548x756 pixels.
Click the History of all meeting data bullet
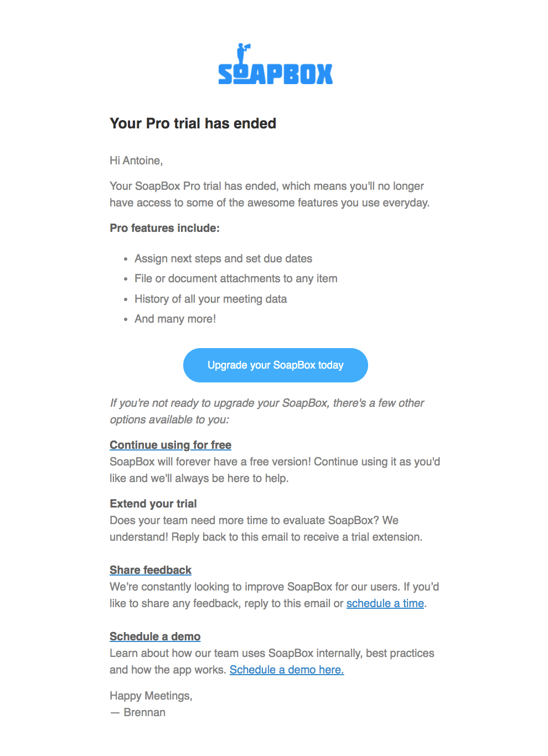(210, 299)
